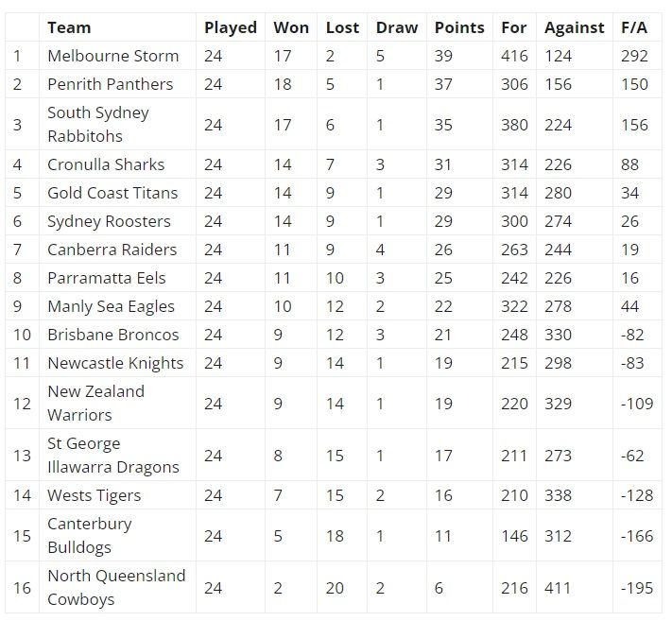Select the Penrith Panthers team name
Image resolution: width=672 pixels, height=621 pixels.
coord(111,84)
